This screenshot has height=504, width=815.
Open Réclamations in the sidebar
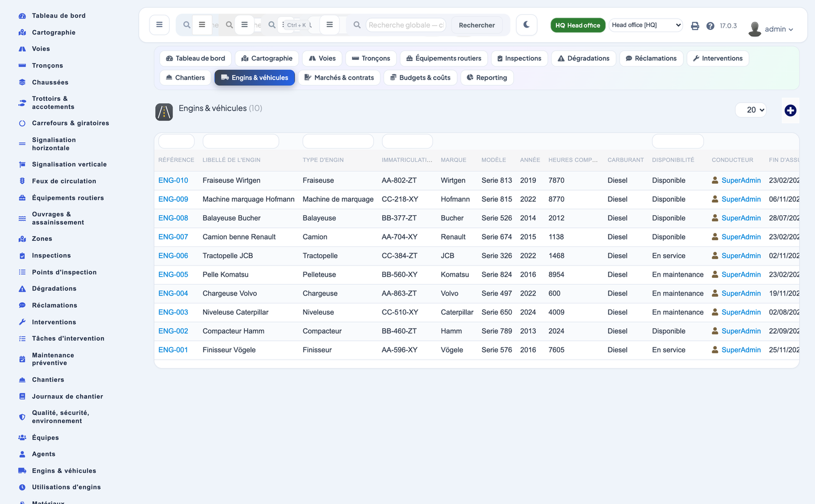coord(55,306)
